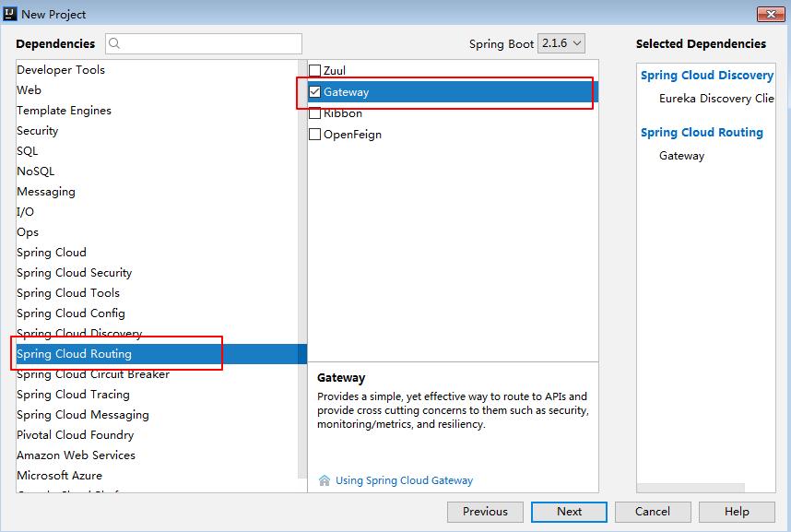Select Gateway in Selected Dependencies panel

tap(681, 156)
